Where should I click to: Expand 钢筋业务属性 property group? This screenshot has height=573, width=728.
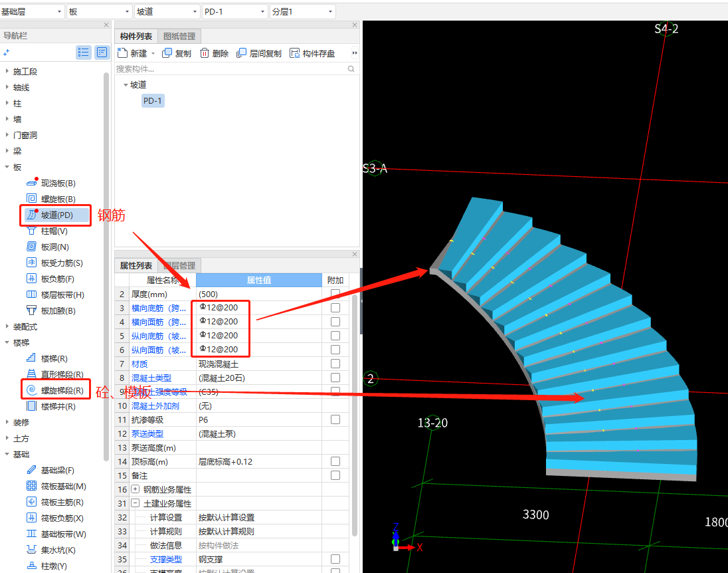(x=135, y=489)
